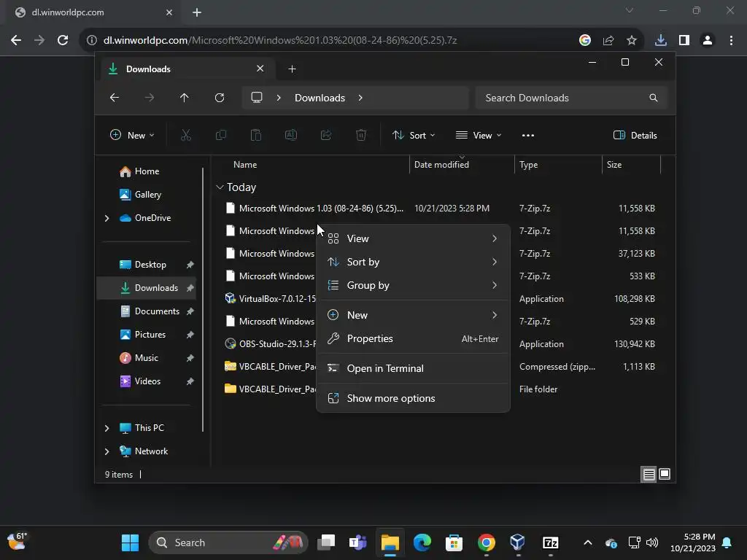Bookmark this page with star icon

(631, 40)
